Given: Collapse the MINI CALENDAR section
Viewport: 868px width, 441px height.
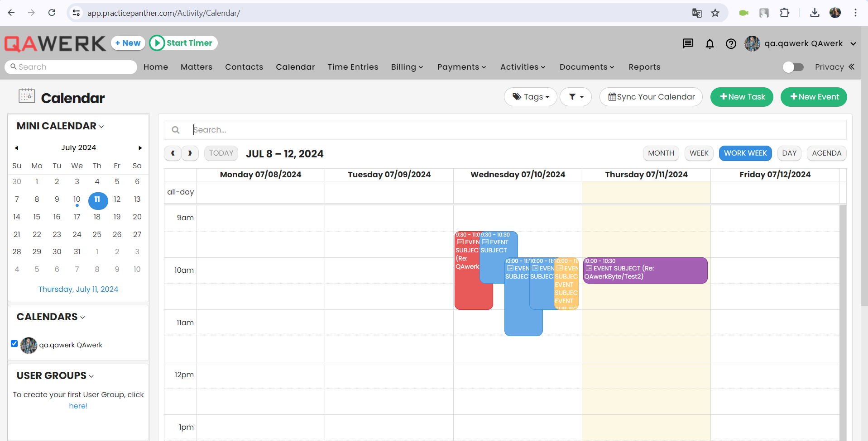Looking at the screenshot, I should pyautogui.click(x=60, y=126).
